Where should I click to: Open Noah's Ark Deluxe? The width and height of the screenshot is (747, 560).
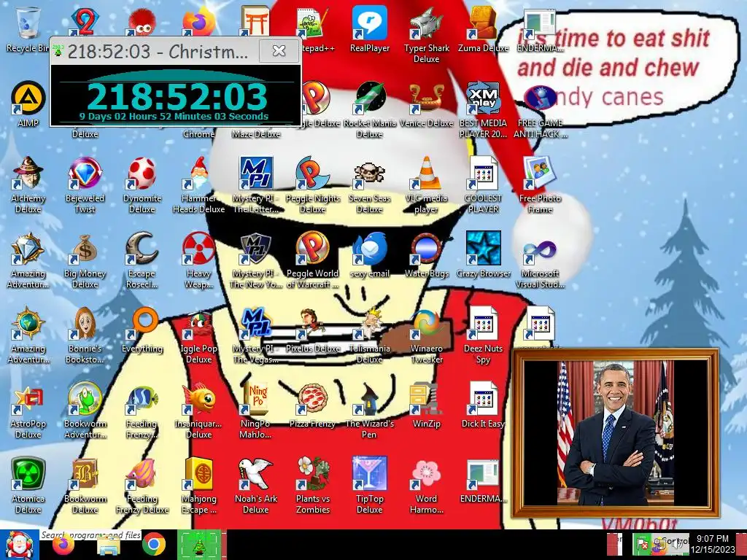pos(256,486)
